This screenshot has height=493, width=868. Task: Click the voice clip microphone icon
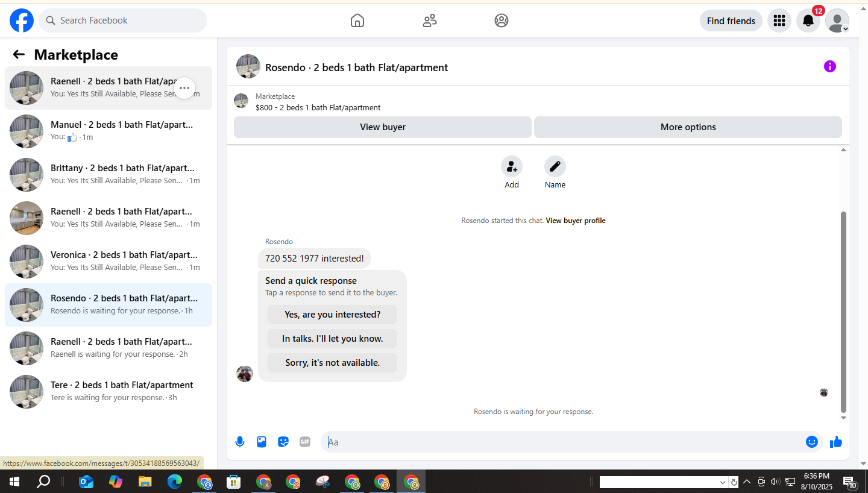pos(240,442)
